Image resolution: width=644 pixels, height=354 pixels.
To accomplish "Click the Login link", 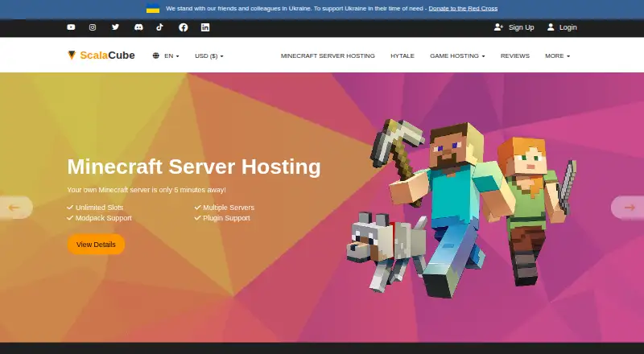I will pyautogui.click(x=562, y=27).
